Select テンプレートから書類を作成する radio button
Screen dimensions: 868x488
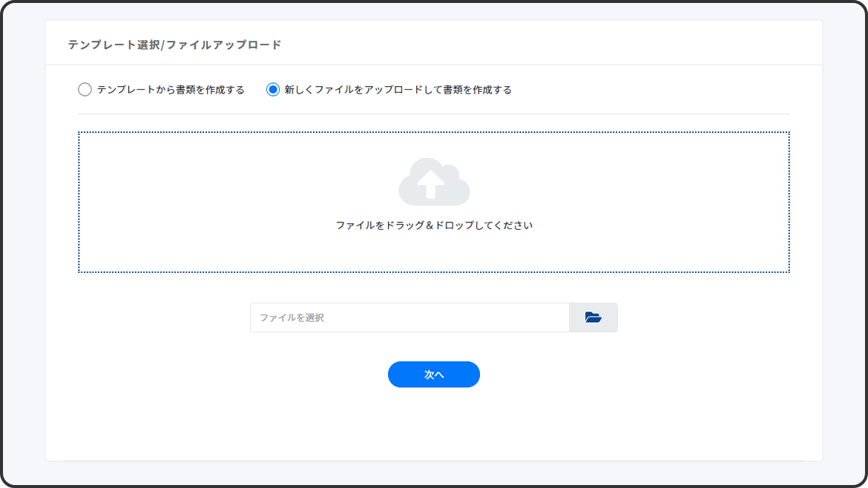point(85,90)
